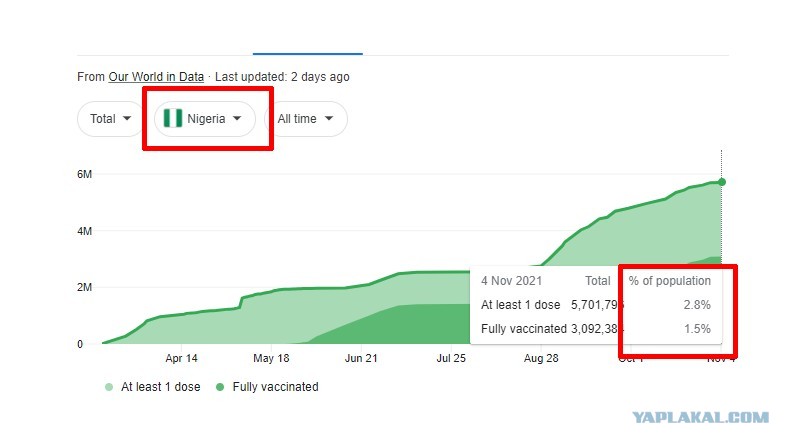Click the data point marker on Nov 4
Screen dimensions: 795x447
pos(721,182)
